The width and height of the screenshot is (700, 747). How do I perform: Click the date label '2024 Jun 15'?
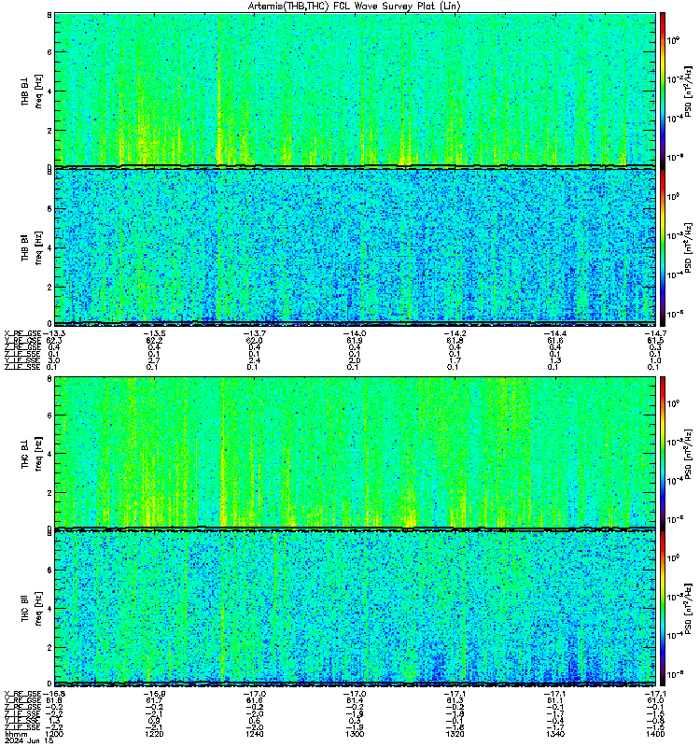pyautogui.click(x=29, y=740)
